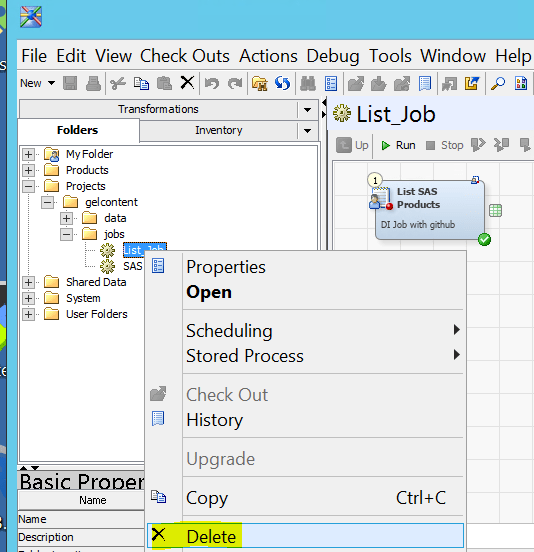The height and width of the screenshot is (552, 534).
Task: Open the Actions menu
Action: tap(269, 56)
